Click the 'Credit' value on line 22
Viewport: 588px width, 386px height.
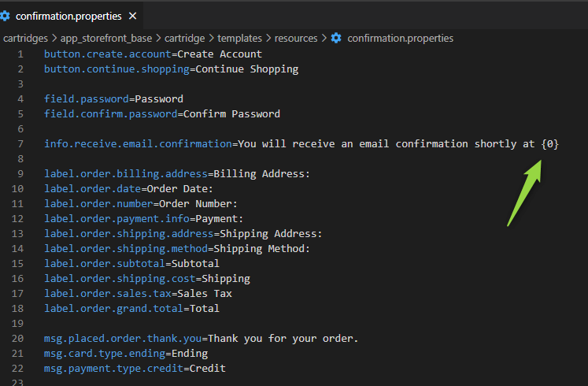[x=207, y=369]
